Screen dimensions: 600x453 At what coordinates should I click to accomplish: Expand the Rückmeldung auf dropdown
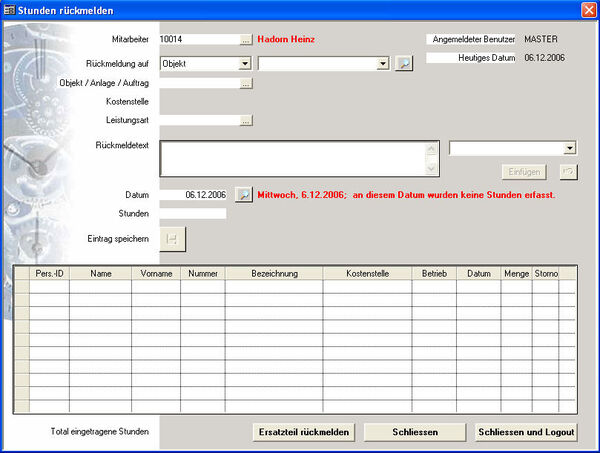pos(245,63)
